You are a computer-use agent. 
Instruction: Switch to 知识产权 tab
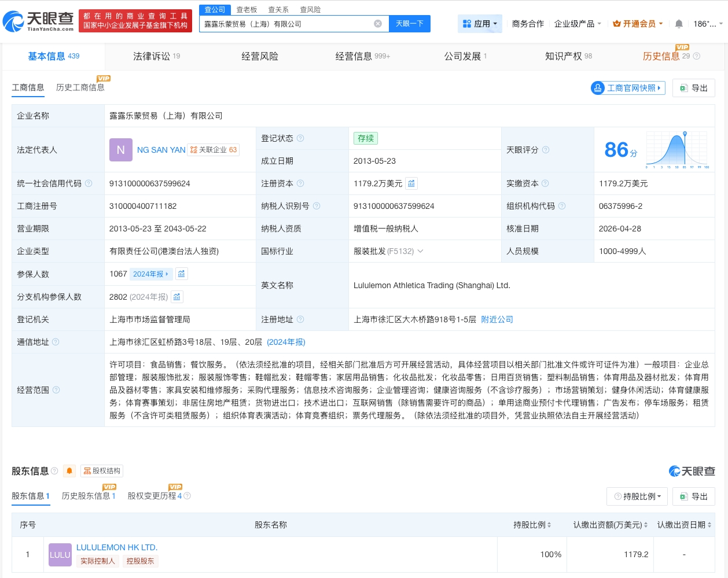568,56
